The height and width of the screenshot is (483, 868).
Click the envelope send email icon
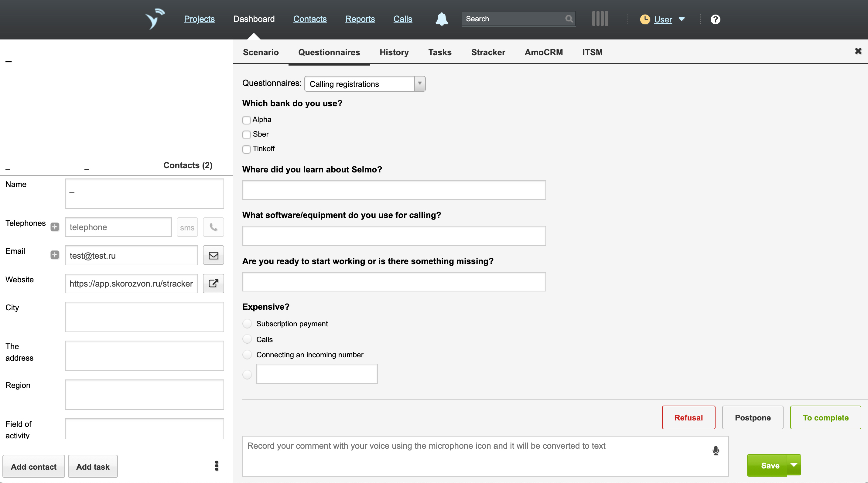point(213,256)
